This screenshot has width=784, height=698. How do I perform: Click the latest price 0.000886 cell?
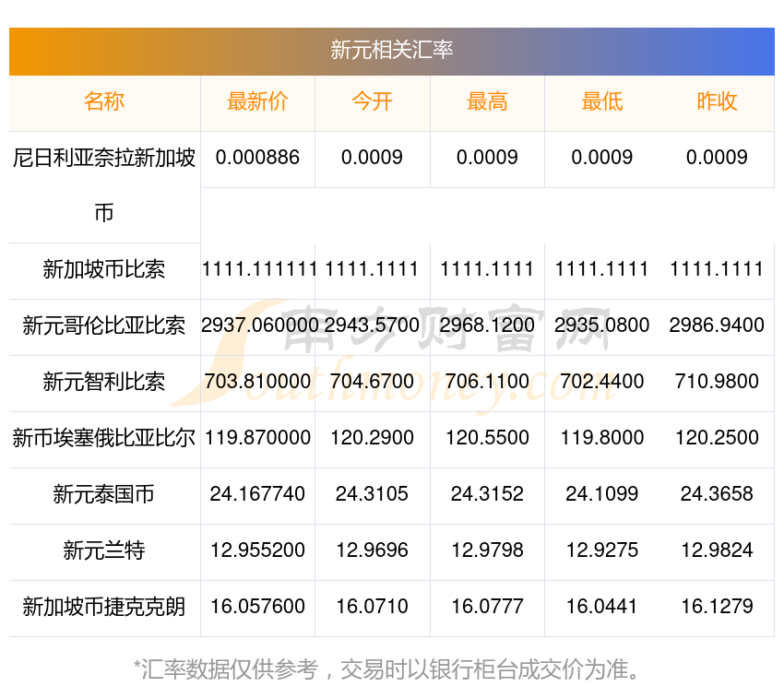[x=257, y=158]
